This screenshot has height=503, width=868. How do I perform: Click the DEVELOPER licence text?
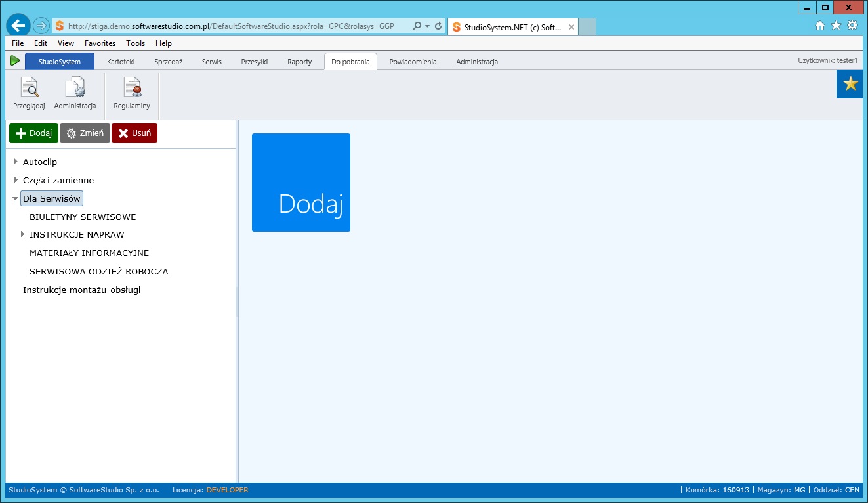point(227,490)
